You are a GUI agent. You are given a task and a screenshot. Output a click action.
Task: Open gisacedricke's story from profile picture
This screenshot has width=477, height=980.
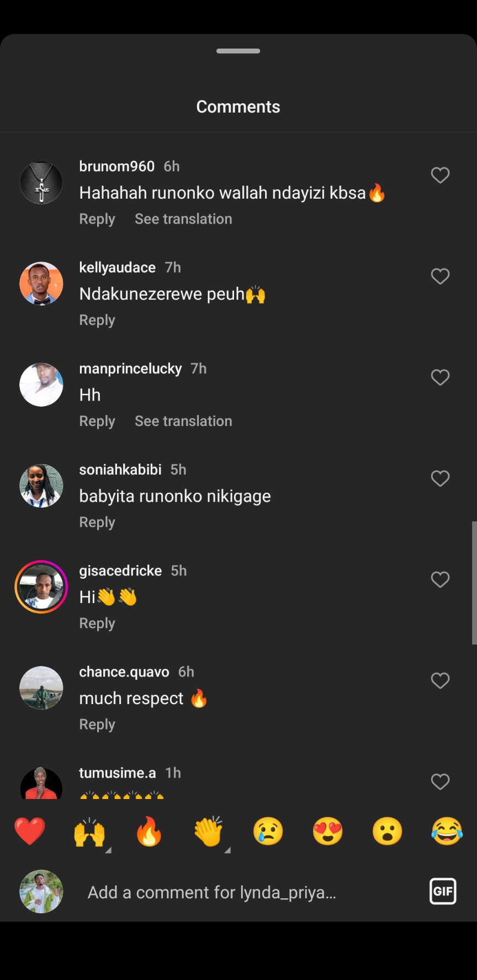point(41,587)
